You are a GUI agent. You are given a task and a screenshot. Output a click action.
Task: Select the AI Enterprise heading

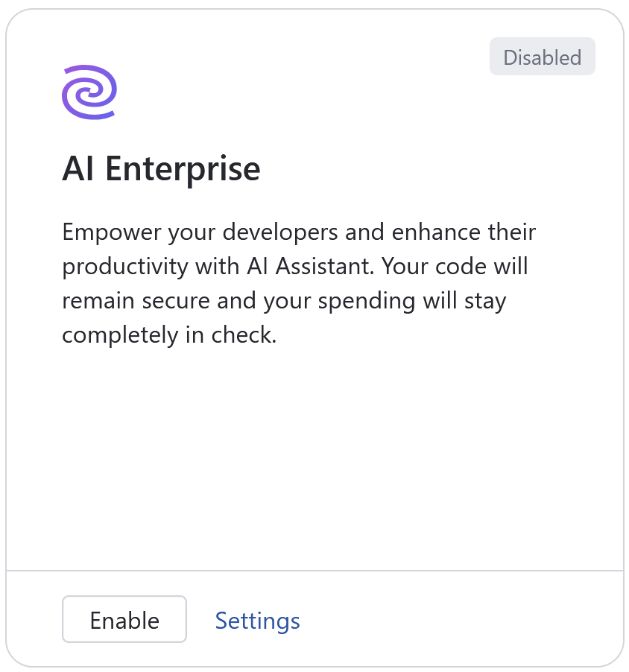pos(161,169)
